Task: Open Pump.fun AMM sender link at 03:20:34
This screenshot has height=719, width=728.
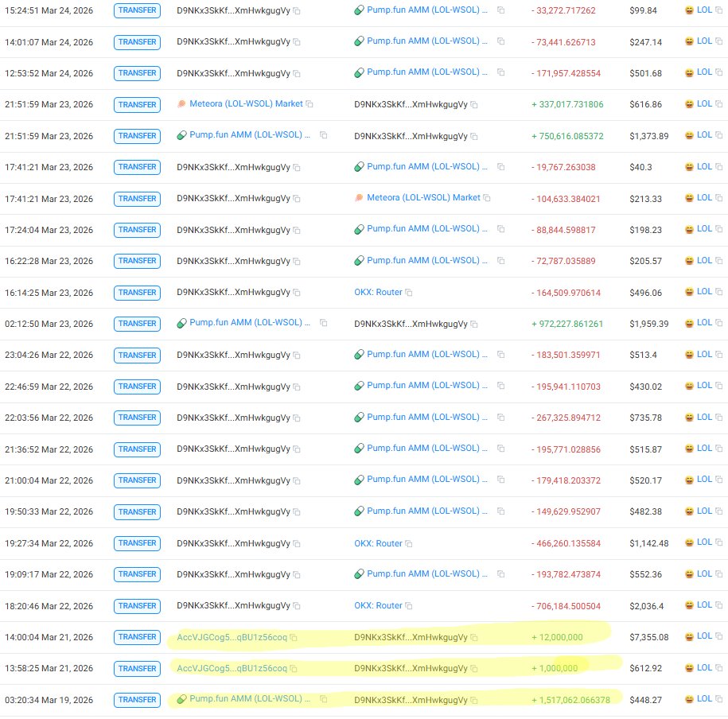Action: coord(249,698)
